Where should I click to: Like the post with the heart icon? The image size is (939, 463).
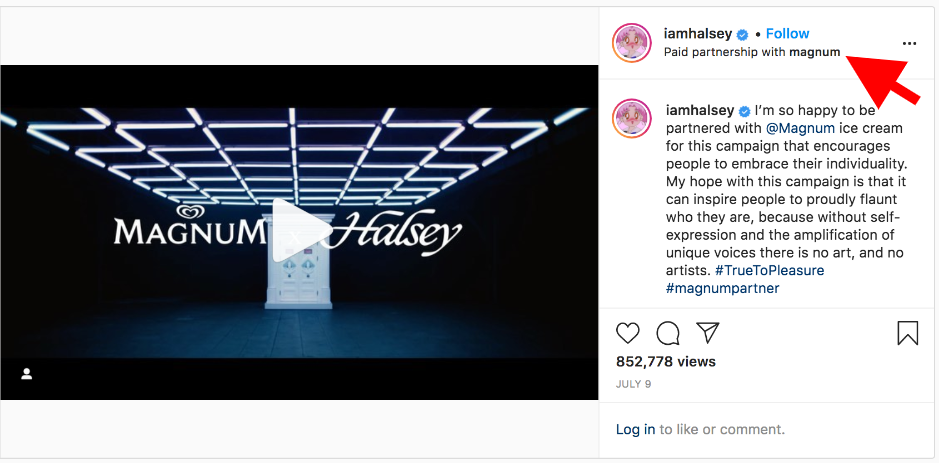pyautogui.click(x=628, y=333)
